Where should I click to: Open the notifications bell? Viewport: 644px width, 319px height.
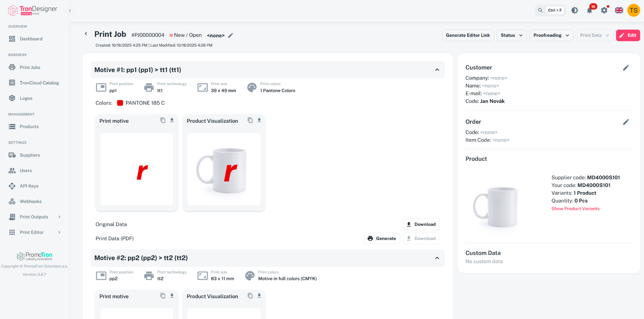[590, 10]
